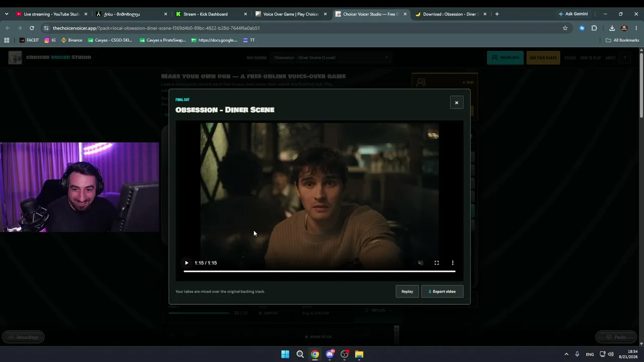Viewport: 644px width, 362px height.
Task: Open the TT bookmark
Action: click(x=249, y=40)
